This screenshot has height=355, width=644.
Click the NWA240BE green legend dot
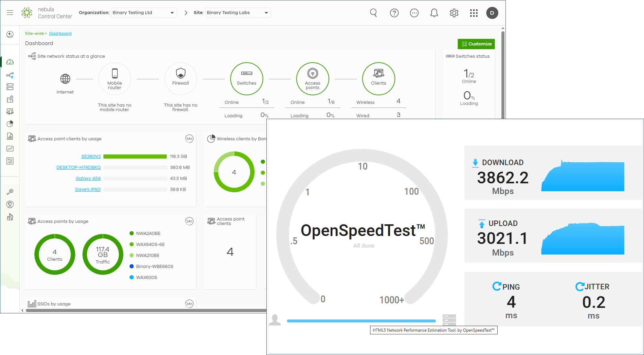click(x=132, y=233)
